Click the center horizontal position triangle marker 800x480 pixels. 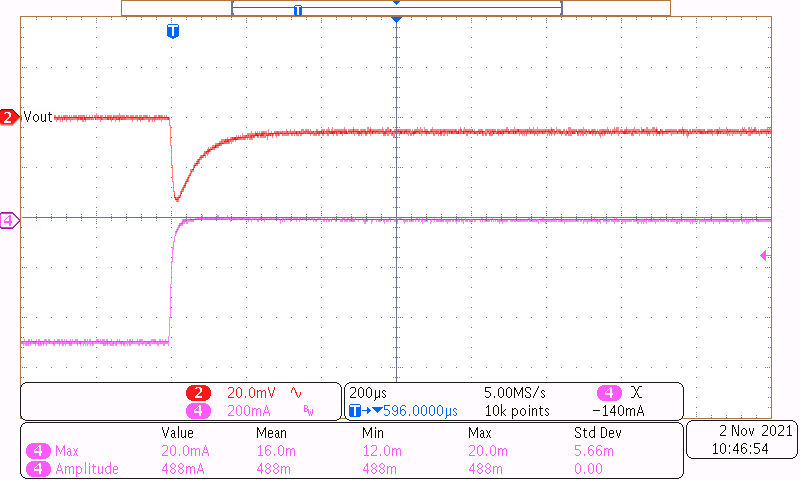point(396,19)
